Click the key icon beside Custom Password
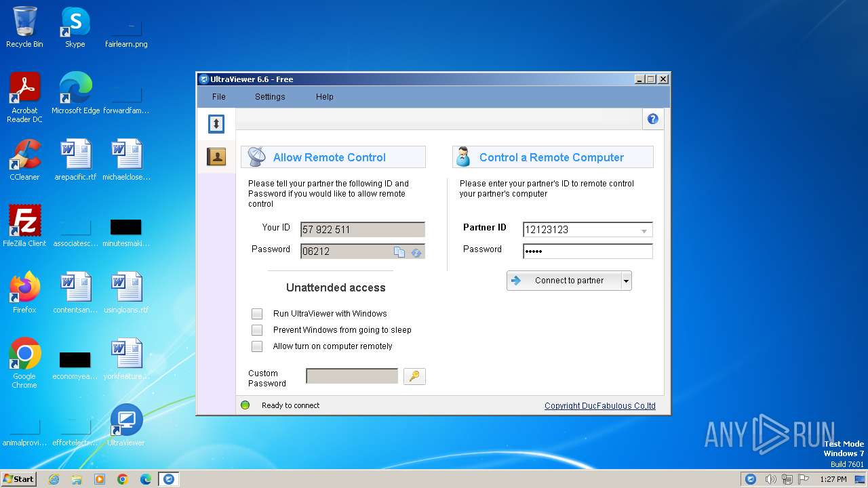The image size is (868, 488). (x=414, y=376)
